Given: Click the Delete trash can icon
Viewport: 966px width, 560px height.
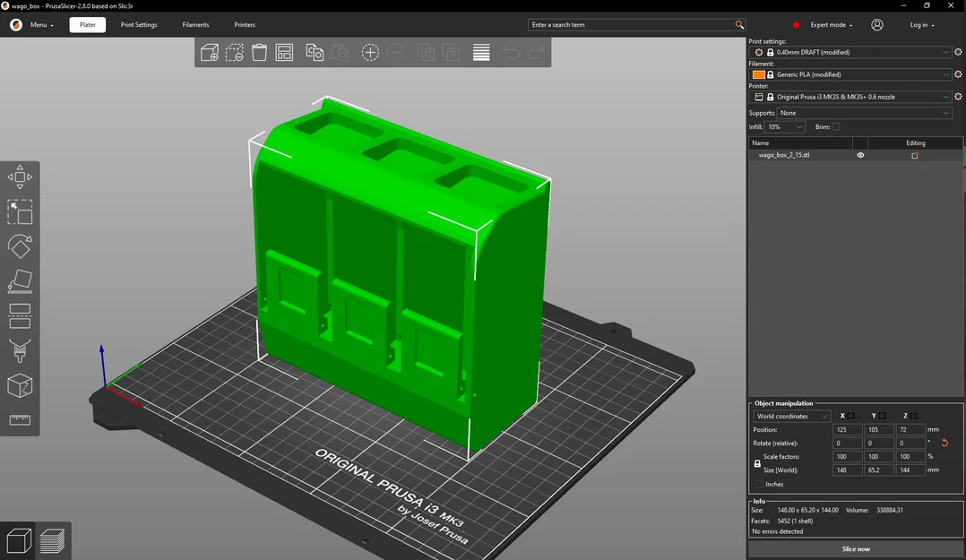Looking at the screenshot, I should (x=259, y=52).
